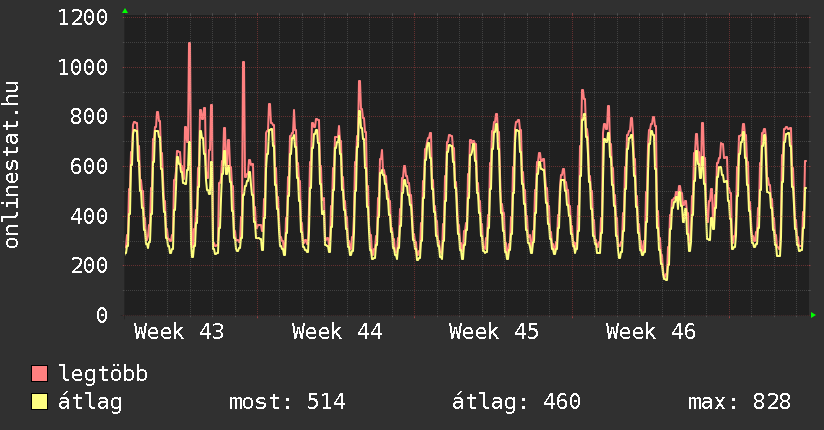824x430 pixels.
Task: Click the tallest red spike peak near 1100
Action: [189, 44]
